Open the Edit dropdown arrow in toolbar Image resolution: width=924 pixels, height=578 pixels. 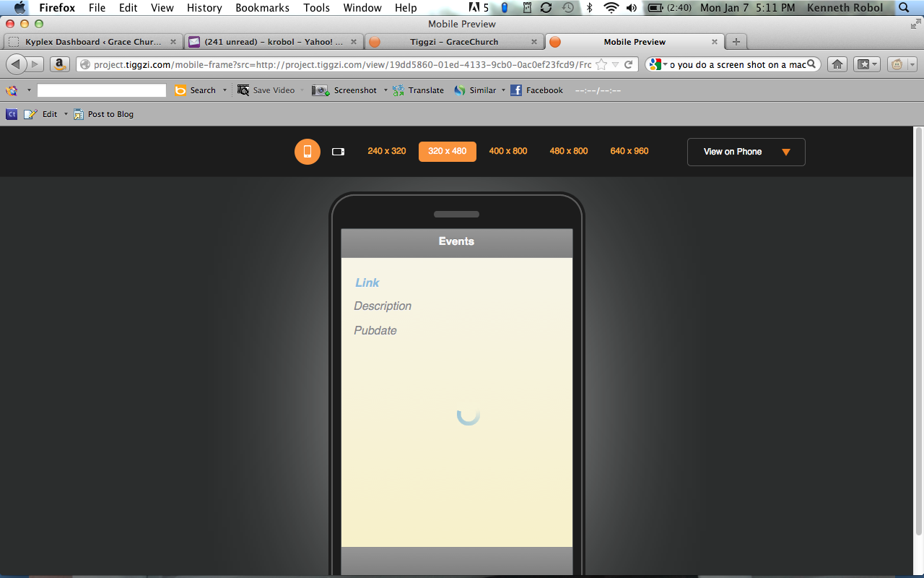66,114
